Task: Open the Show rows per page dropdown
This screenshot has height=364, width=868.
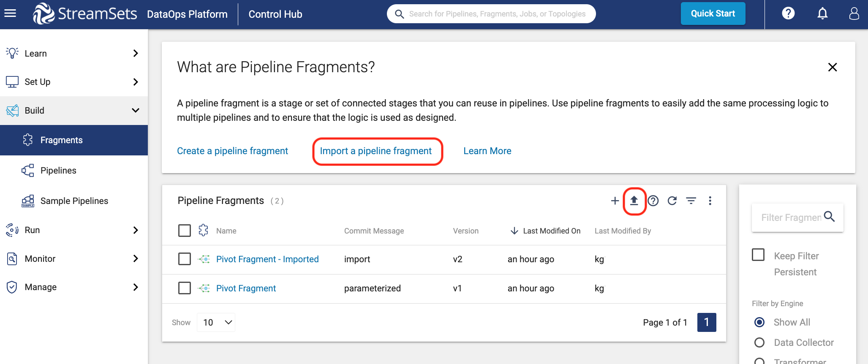Action: pos(216,323)
